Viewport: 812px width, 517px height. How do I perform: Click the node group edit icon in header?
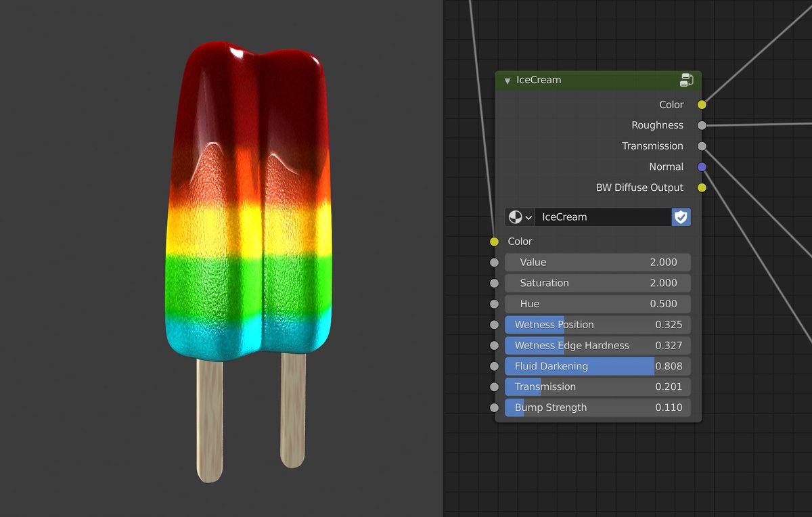[686, 81]
